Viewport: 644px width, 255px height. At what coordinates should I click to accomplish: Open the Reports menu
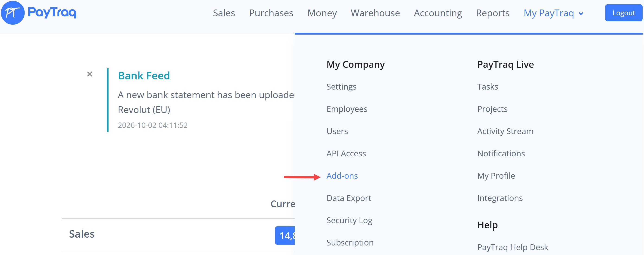[493, 13]
